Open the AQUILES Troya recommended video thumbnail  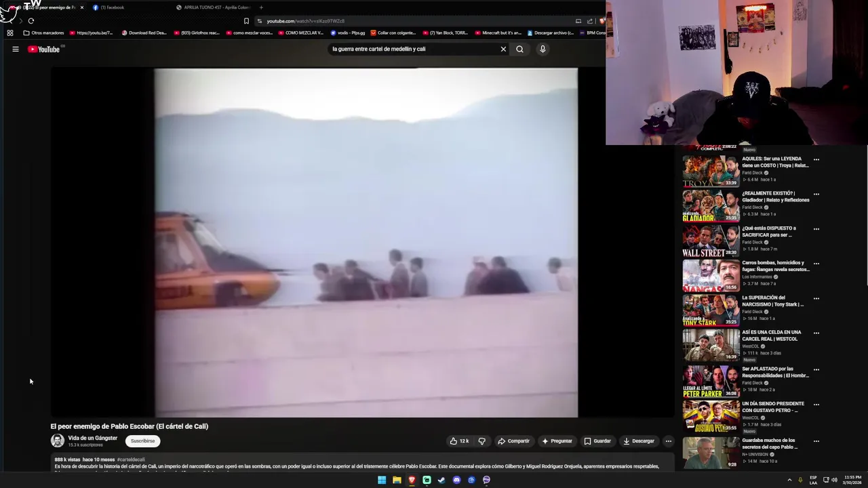[x=711, y=170]
